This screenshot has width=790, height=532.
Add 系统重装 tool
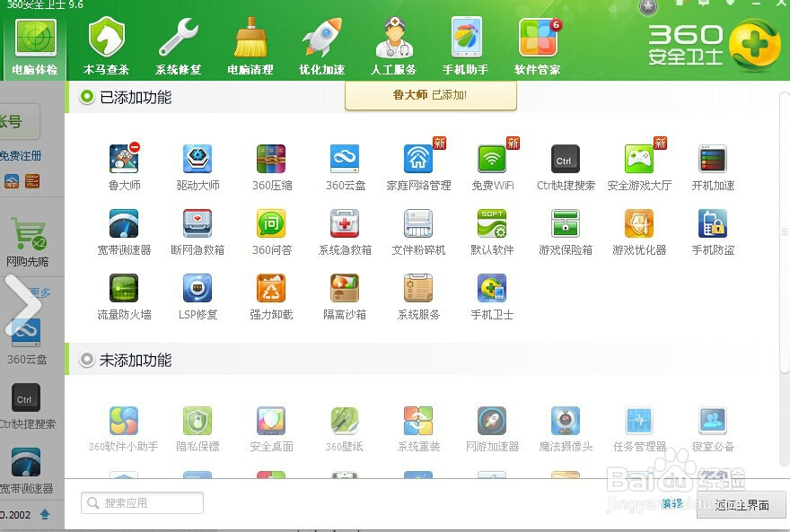[x=418, y=421]
